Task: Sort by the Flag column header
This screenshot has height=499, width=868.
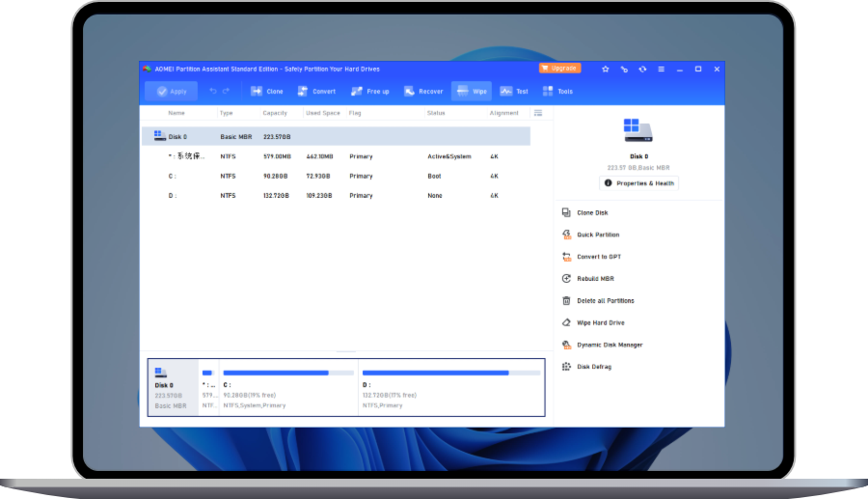Action: [x=355, y=113]
